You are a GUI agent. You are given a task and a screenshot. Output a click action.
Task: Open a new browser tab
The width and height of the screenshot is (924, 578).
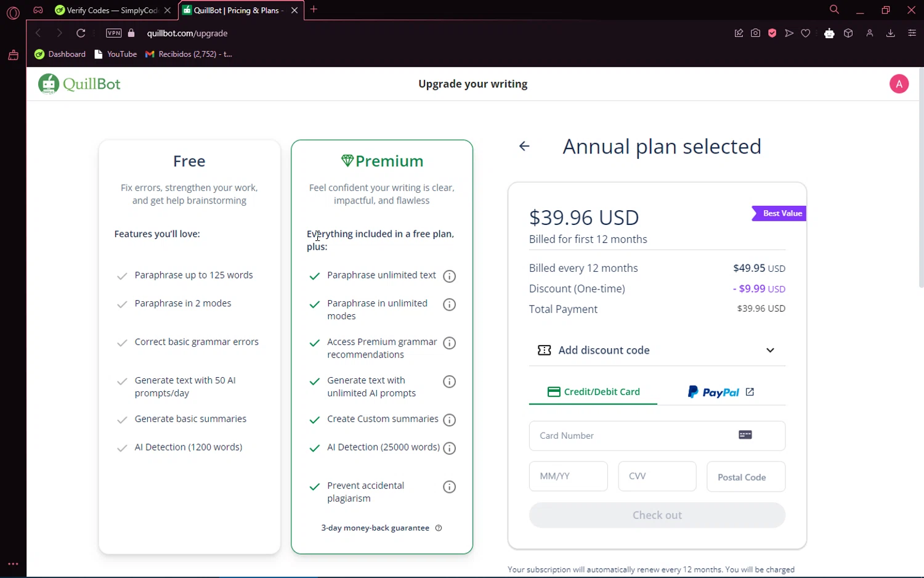click(x=314, y=9)
